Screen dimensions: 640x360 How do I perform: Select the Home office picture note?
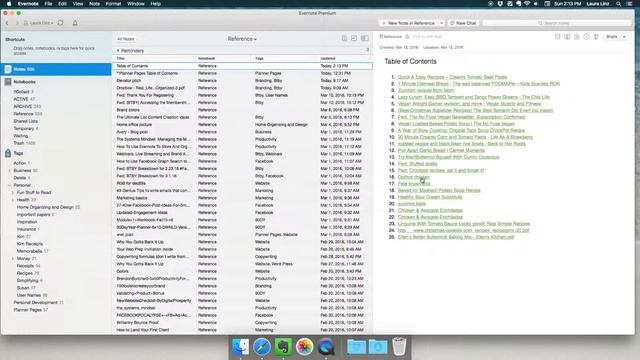[242, 125]
